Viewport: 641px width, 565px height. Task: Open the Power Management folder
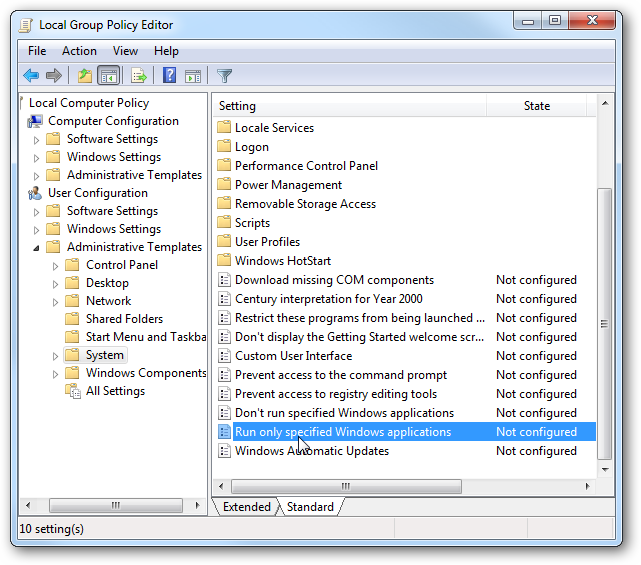pyautogui.click(x=288, y=185)
